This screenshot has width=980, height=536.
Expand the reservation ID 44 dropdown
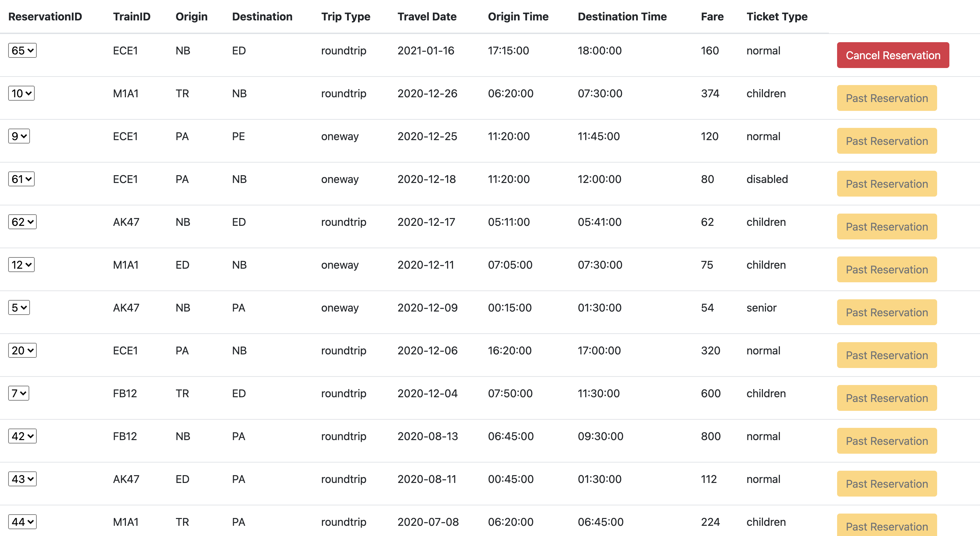point(22,522)
